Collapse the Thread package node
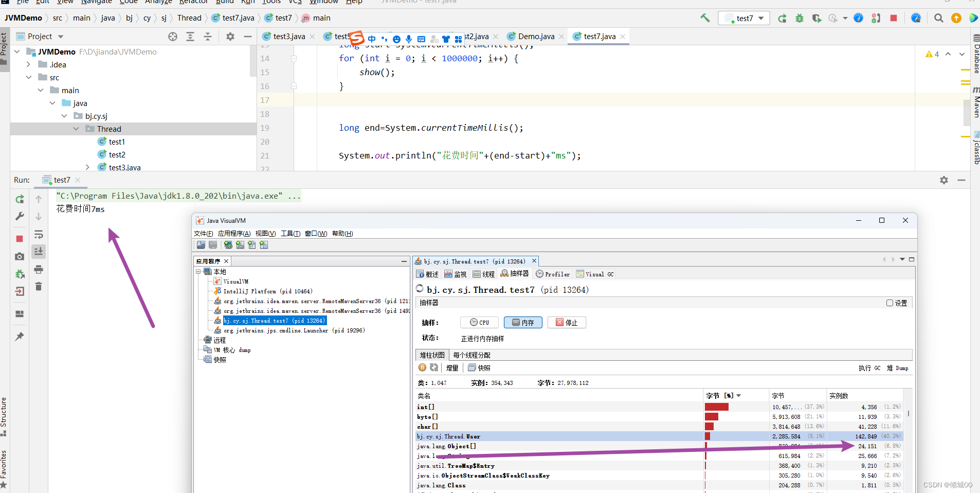Screen dimensions: 980x493 [76, 129]
